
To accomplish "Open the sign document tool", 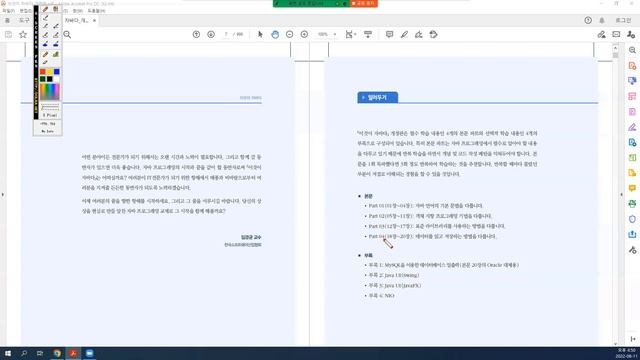I will (x=419, y=35).
